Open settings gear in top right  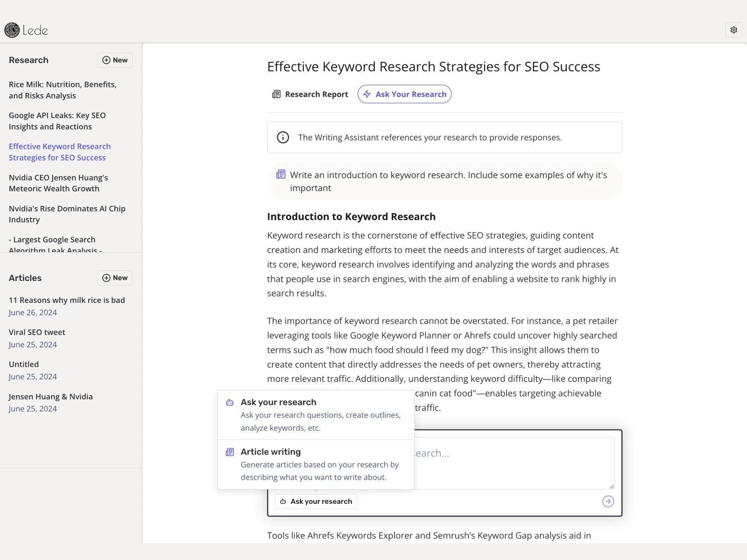pos(734,30)
